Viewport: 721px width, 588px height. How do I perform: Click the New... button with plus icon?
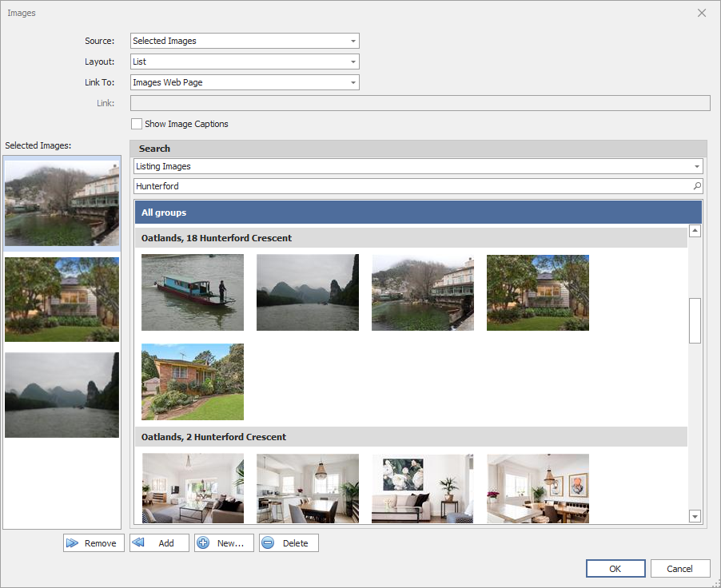(224, 543)
